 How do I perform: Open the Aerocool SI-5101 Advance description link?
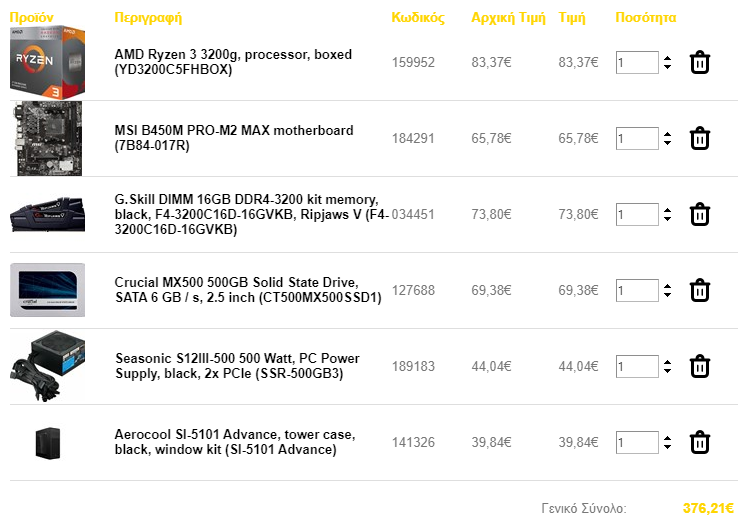pyautogui.click(x=235, y=442)
